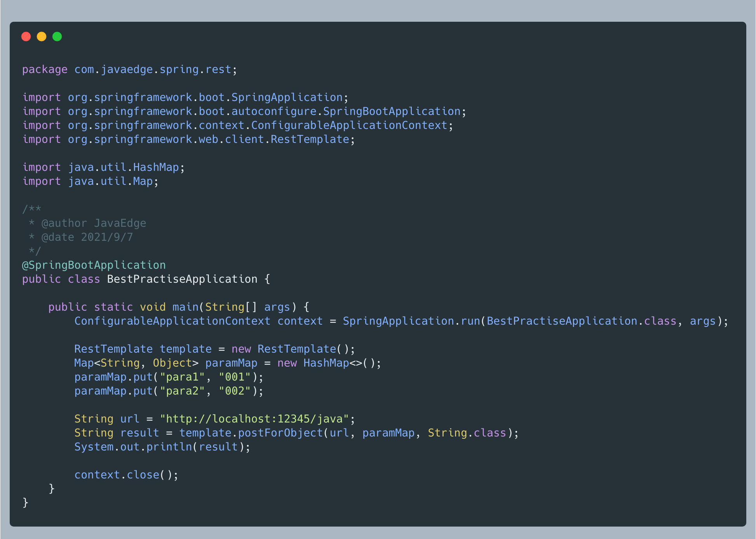Click the main method name
Viewport: 756px width, 539px height.
pos(185,307)
